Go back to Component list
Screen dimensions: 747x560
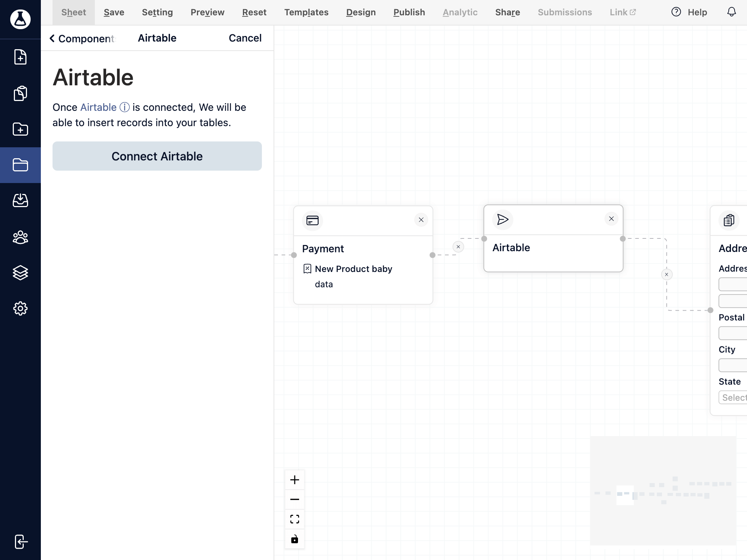point(82,38)
